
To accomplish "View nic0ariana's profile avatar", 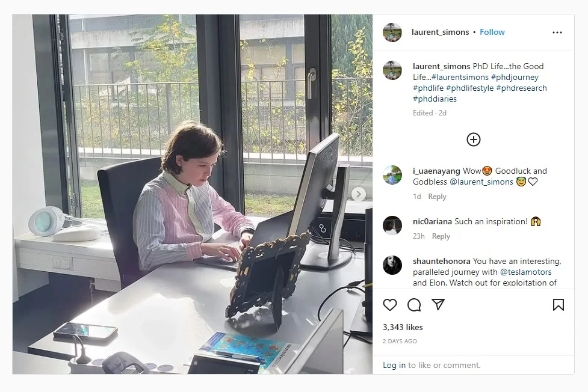I will coord(392,225).
